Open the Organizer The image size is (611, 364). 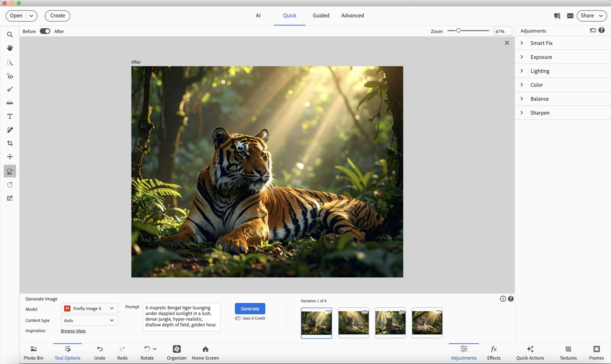177,353
